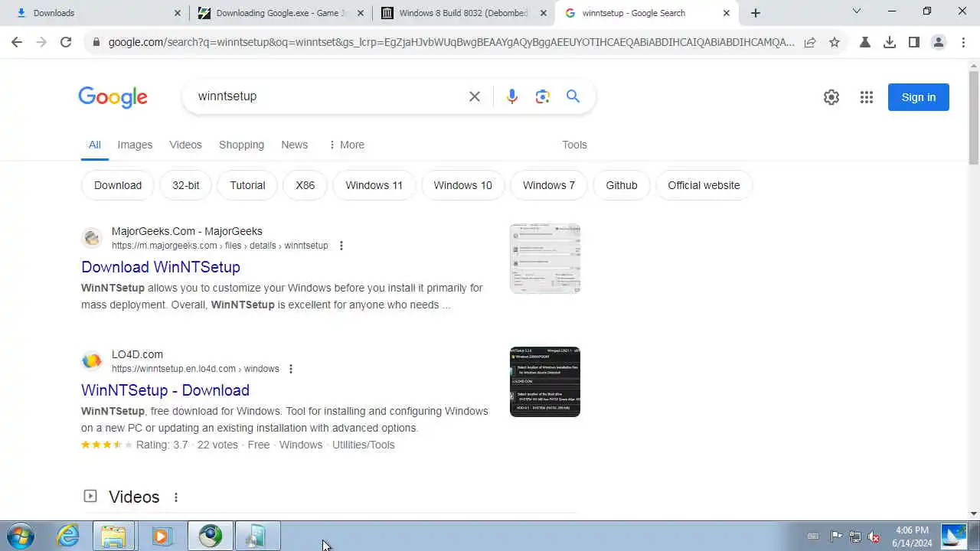The height and width of the screenshot is (551, 980).
Task: Select the Images search tab
Action: click(x=135, y=145)
